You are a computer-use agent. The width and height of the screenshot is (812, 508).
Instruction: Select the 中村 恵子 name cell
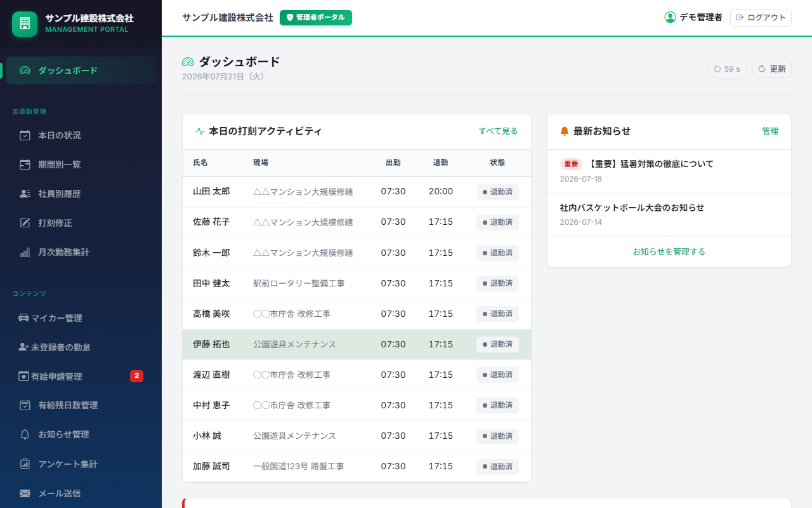(211, 405)
